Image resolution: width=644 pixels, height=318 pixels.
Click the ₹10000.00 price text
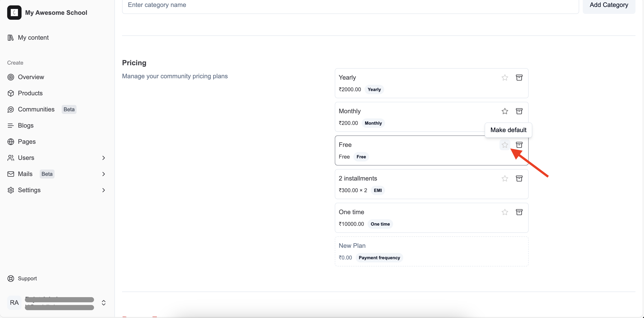click(x=351, y=224)
